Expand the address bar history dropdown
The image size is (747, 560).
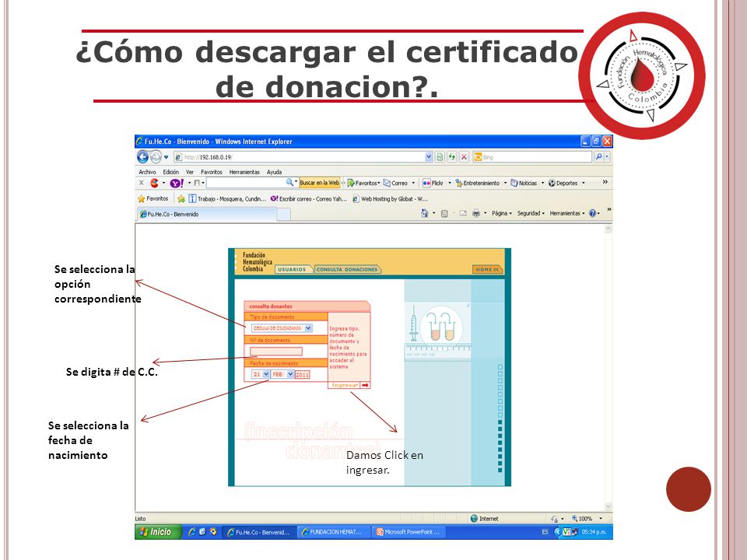[x=428, y=156]
